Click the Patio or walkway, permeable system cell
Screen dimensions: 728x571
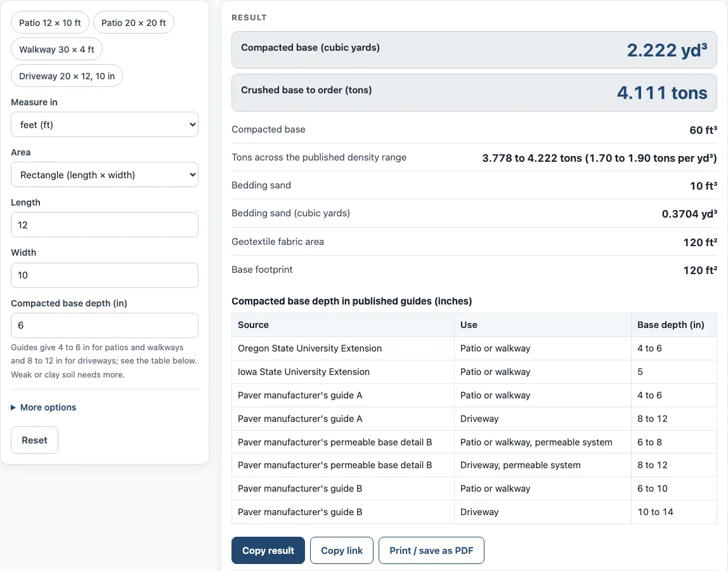click(543, 442)
